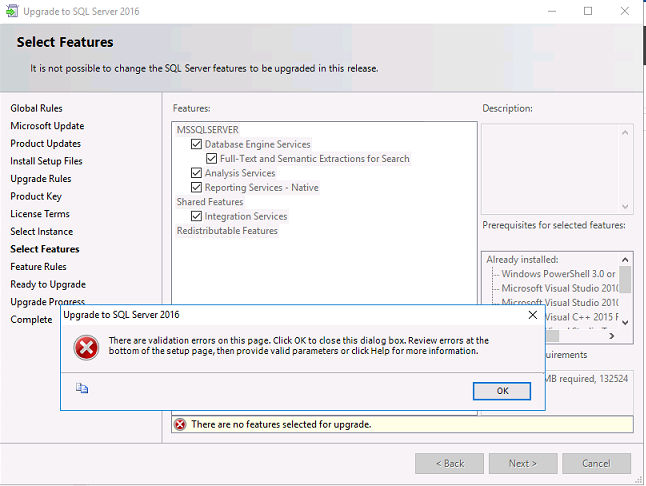Select Upgrade Rules step in sidebar
Image resolution: width=646 pixels, height=486 pixels.
click(41, 179)
